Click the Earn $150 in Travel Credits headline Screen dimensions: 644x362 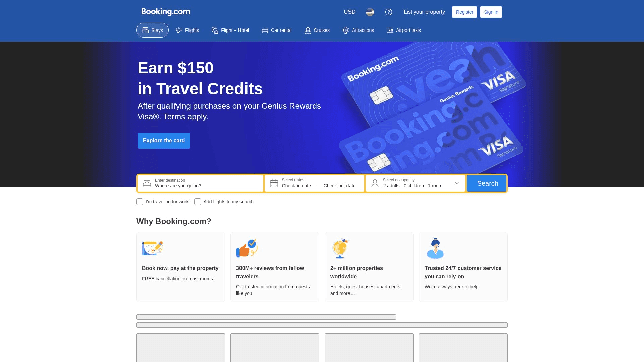tap(200, 78)
